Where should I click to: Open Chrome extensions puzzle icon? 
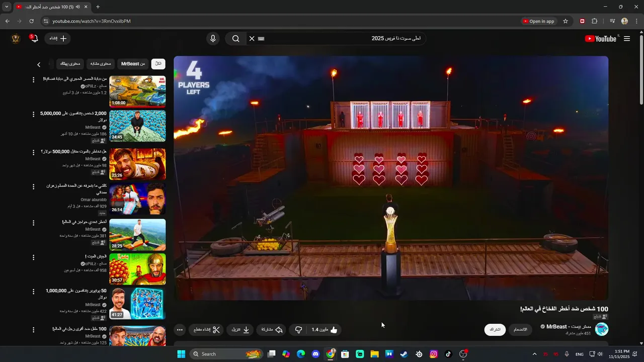click(595, 21)
